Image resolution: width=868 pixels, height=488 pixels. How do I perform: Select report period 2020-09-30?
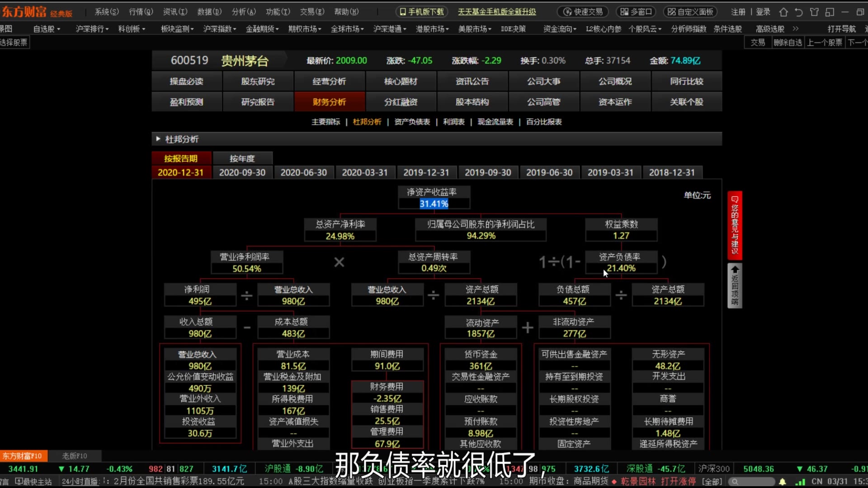click(x=242, y=172)
